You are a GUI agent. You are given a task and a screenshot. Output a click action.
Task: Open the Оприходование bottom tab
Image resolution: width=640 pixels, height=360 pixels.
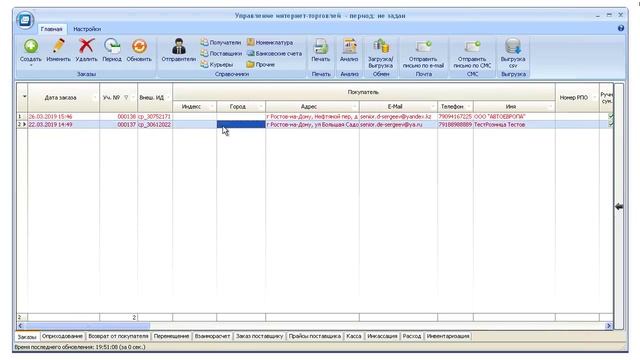tap(62, 336)
